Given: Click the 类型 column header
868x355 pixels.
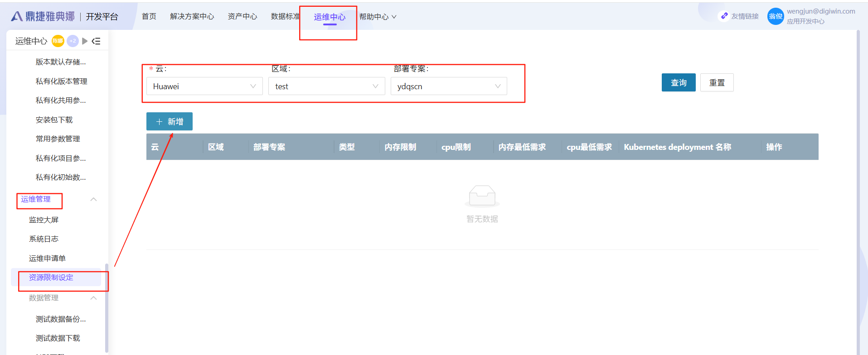Looking at the screenshot, I should pos(347,147).
